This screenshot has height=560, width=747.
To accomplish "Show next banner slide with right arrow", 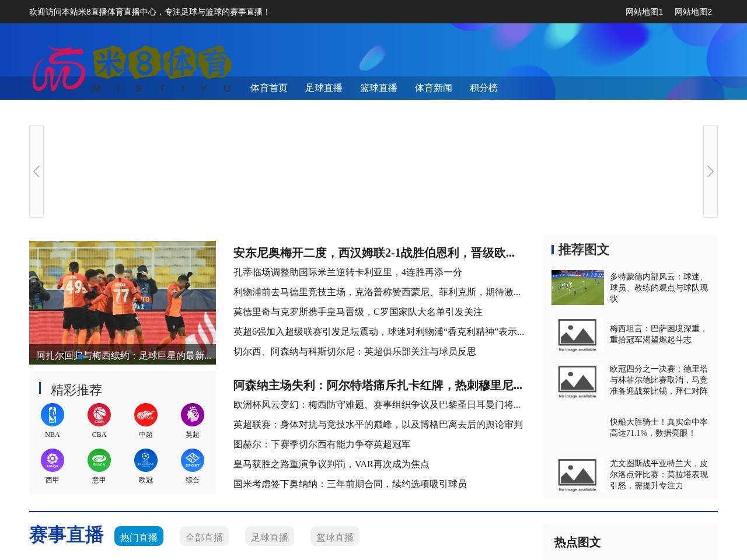I will 710,171.
